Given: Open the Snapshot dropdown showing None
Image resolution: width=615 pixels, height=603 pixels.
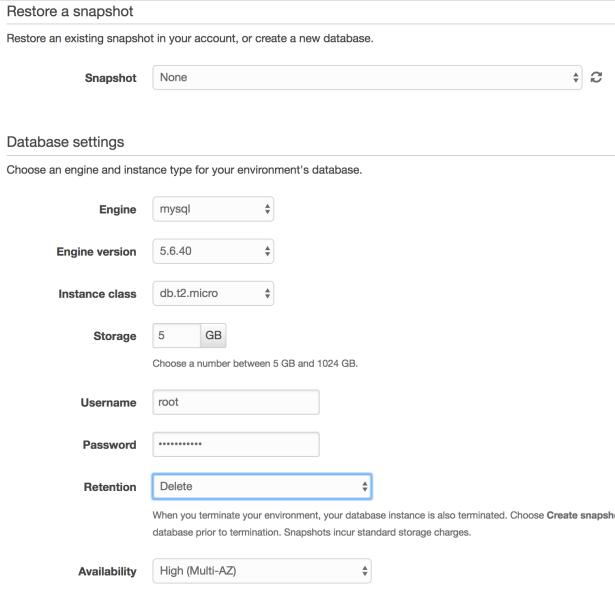Looking at the screenshot, I should click(367, 77).
